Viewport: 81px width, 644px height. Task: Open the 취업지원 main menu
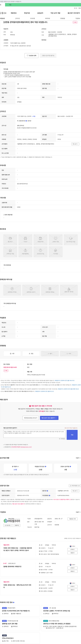tap(27, 13)
